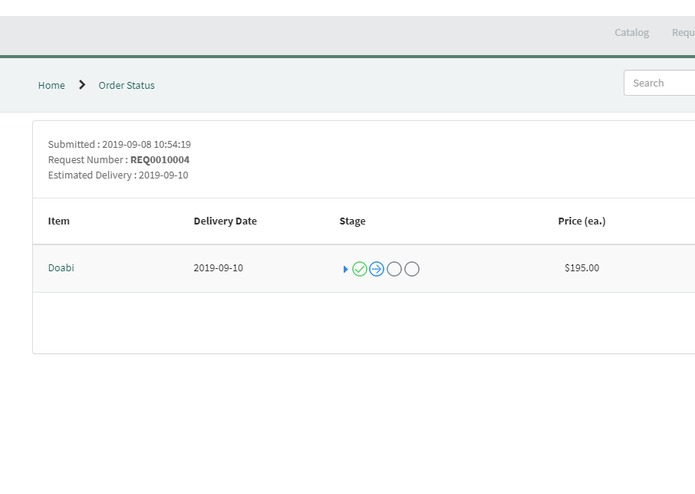Viewport: 695px width, 494px height.
Task: Click the Estimated Delivery line
Action: 118,175
